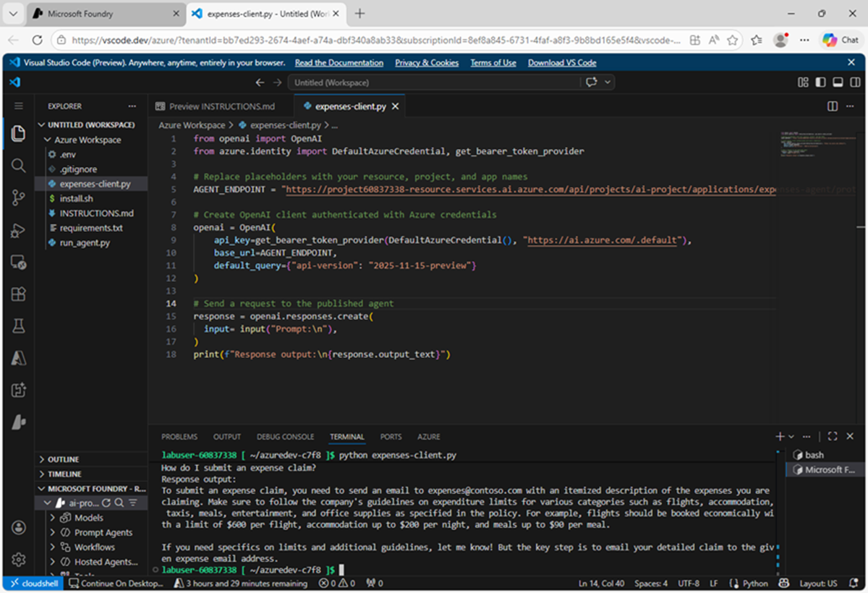Open the new terminal launch profile dropdown
This screenshot has height=593, width=868.
[792, 437]
